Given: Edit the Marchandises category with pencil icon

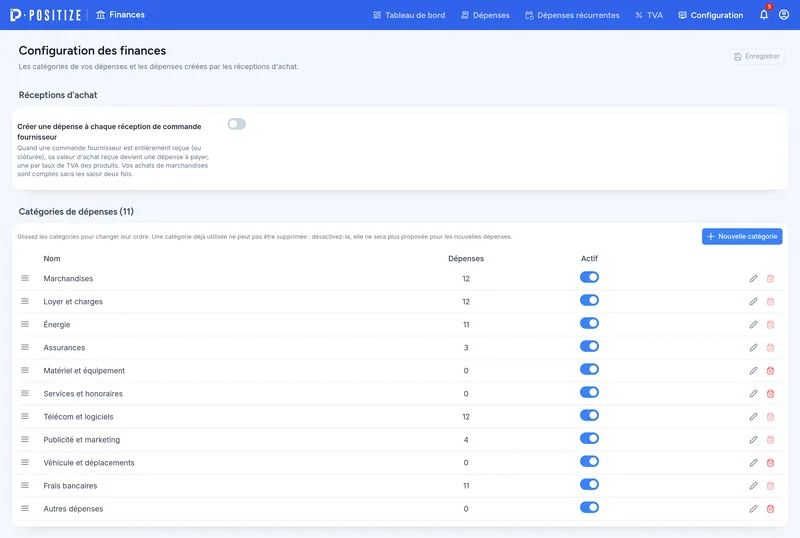Looking at the screenshot, I should (753, 279).
